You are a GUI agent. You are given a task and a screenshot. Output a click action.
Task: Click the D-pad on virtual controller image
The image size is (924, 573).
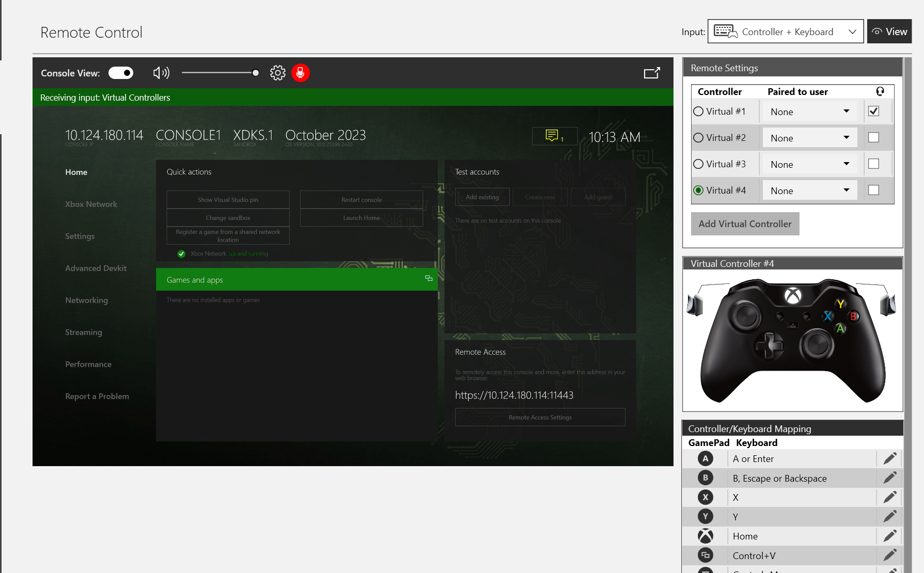(770, 345)
